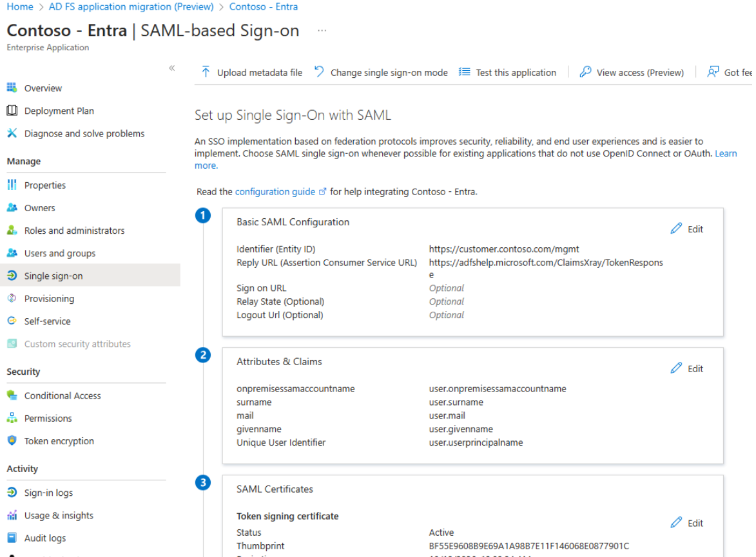Viewport: 756px width, 557px height.
Task: Click the upload arrow icon in toolbar
Action: (x=206, y=71)
